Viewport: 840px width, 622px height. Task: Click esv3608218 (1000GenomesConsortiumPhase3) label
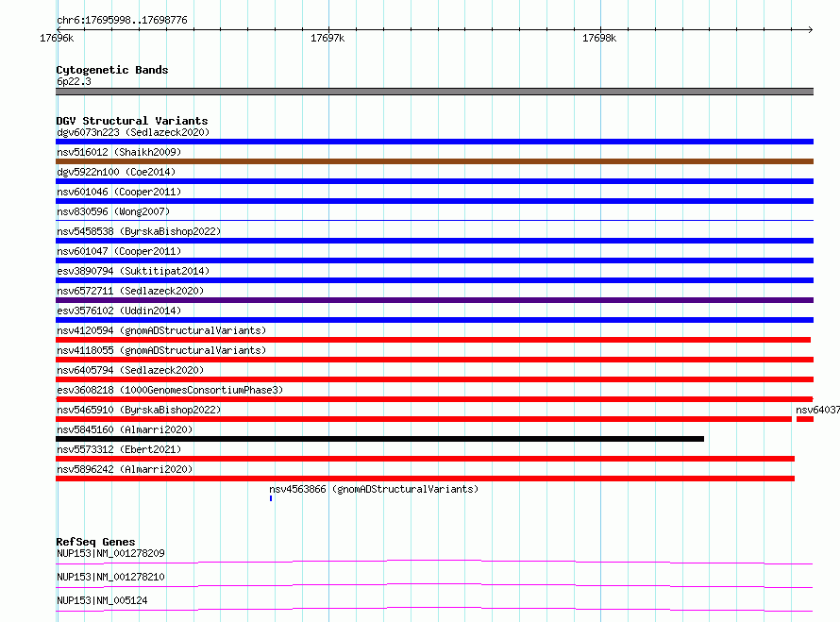coord(170,390)
